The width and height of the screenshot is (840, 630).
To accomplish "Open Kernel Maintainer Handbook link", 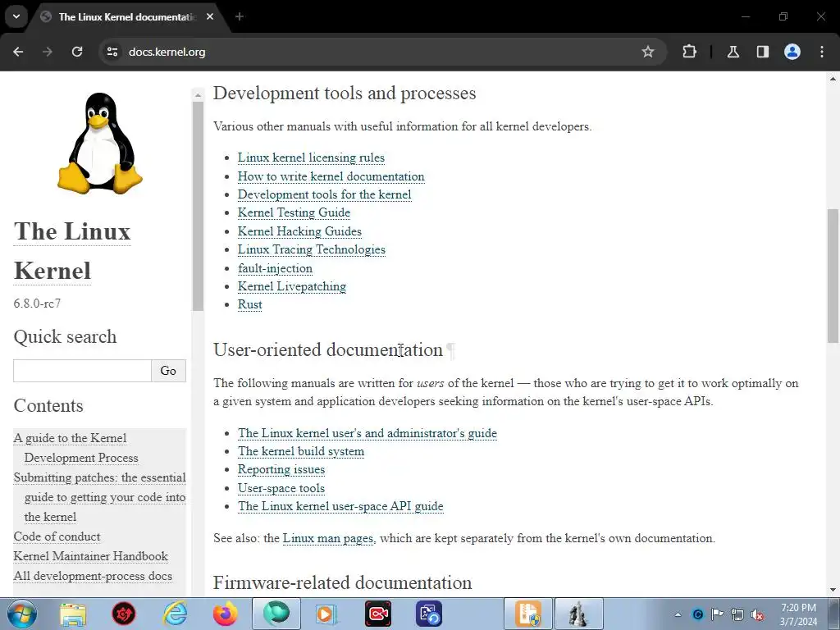I will click(x=90, y=557).
